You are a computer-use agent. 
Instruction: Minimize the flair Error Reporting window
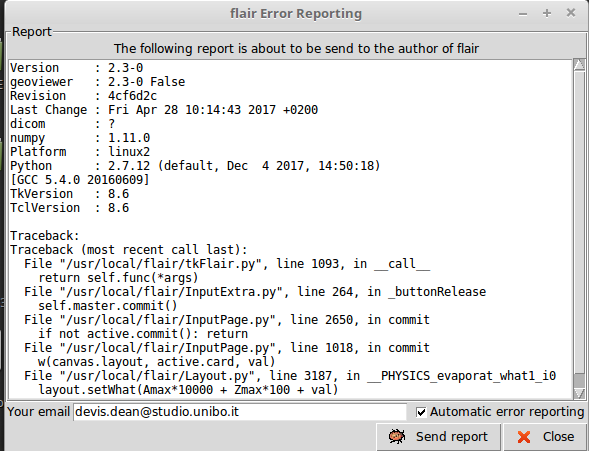523,14
